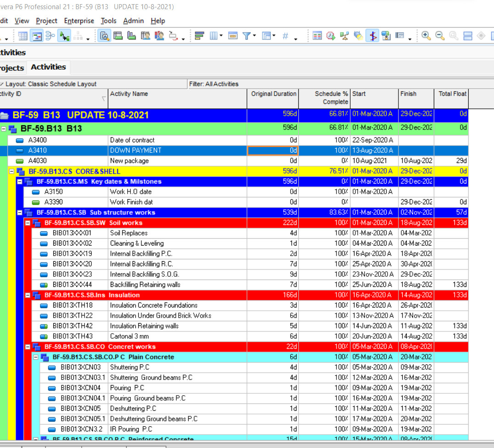Toggle the Progress Spotlight button
Image resolution: width=494 pixels, height=448 pixels.
[x=358, y=36]
